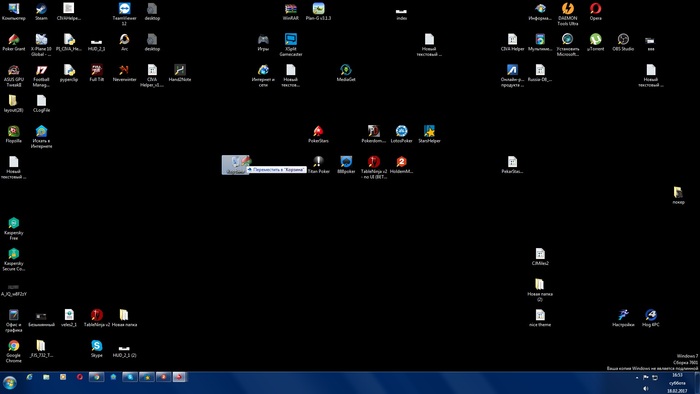
Task: Select the Компьютер desktop icon
Action: (x=13, y=12)
